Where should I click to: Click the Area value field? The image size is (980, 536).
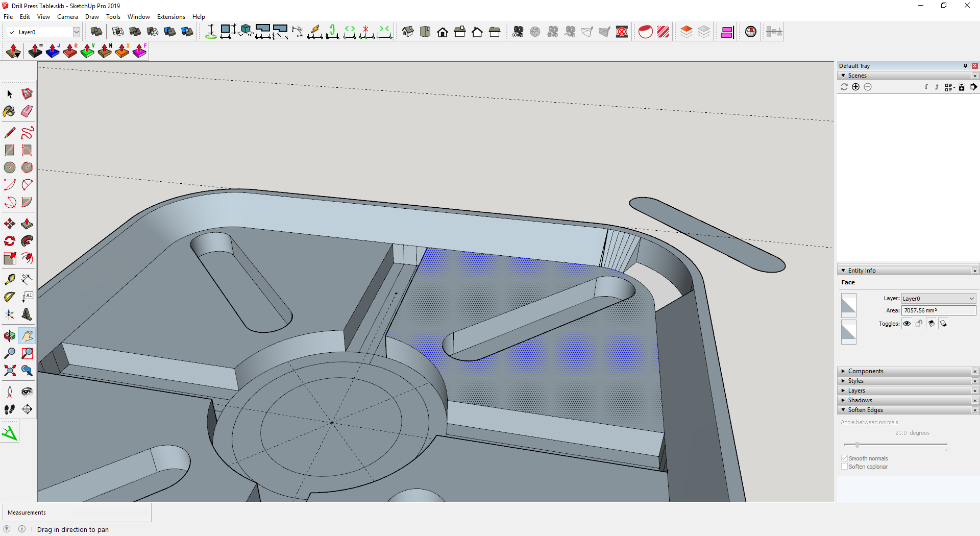(x=938, y=310)
